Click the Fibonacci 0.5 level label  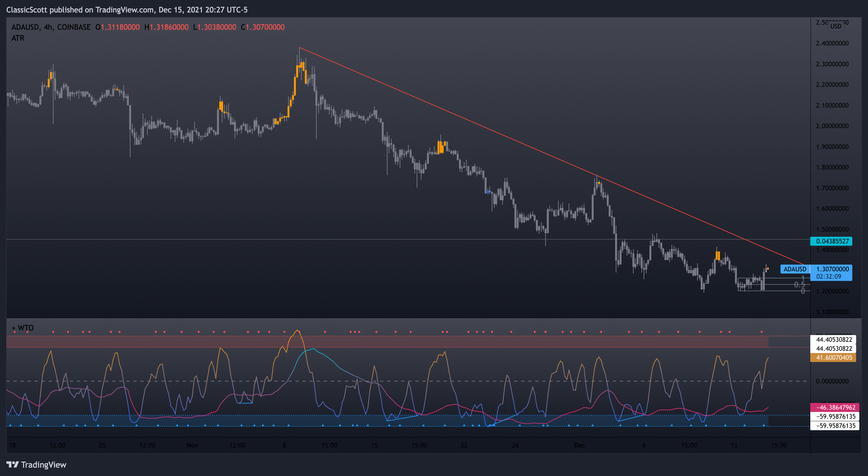(x=799, y=285)
